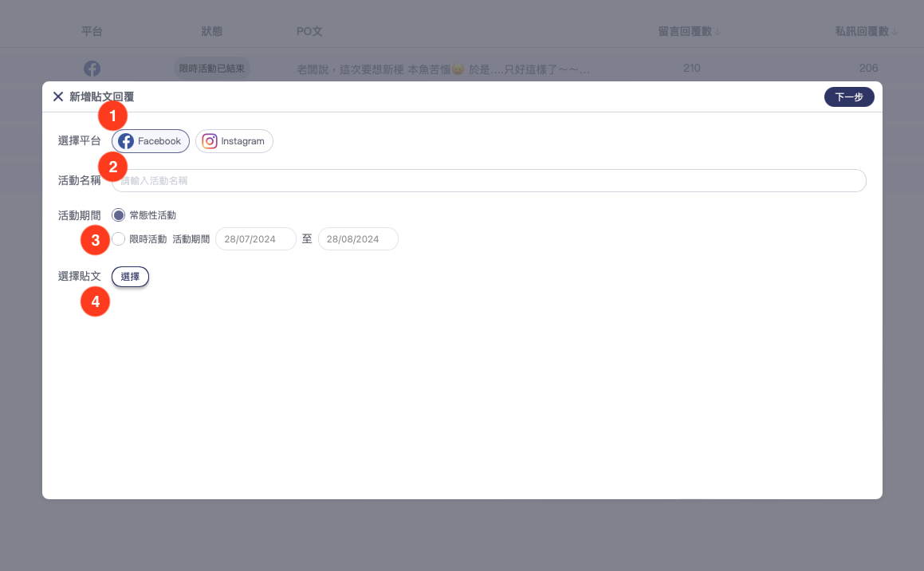Click the 狀態 column header
This screenshot has width=924, height=571.
coord(212,32)
